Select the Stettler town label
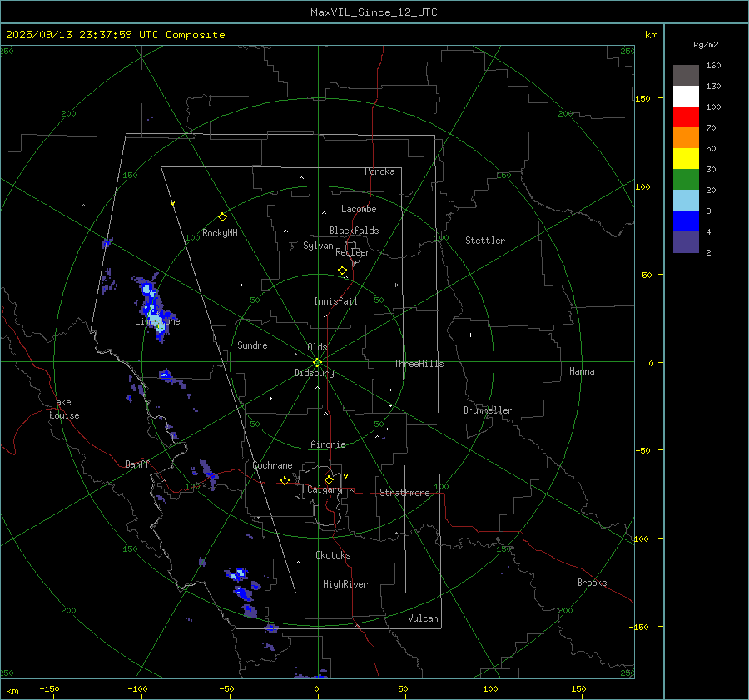The height and width of the screenshot is (700, 749). [485, 241]
